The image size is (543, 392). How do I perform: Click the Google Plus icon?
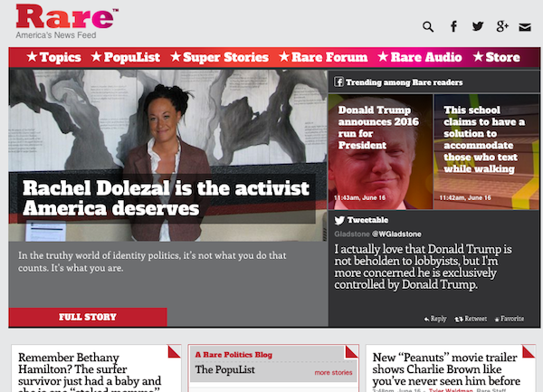click(x=502, y=26)
